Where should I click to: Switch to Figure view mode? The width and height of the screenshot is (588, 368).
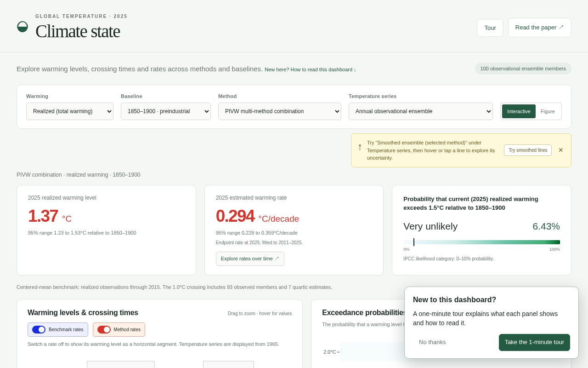(548, 111)
